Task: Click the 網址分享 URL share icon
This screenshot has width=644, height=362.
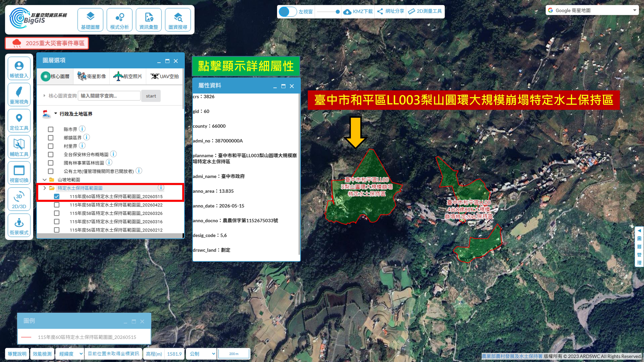Action: coord(390,11)
